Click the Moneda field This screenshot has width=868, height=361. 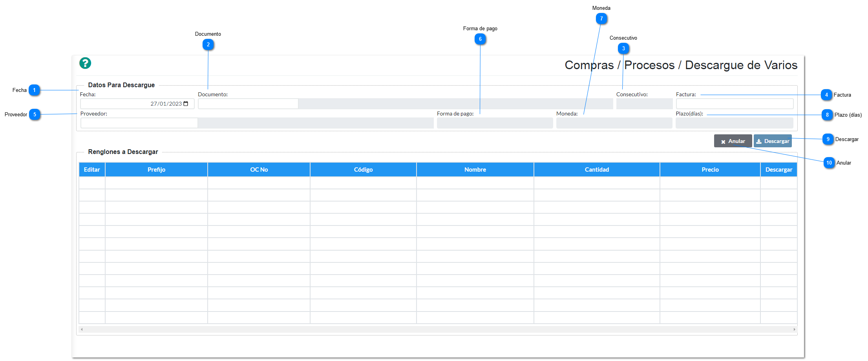614,123
